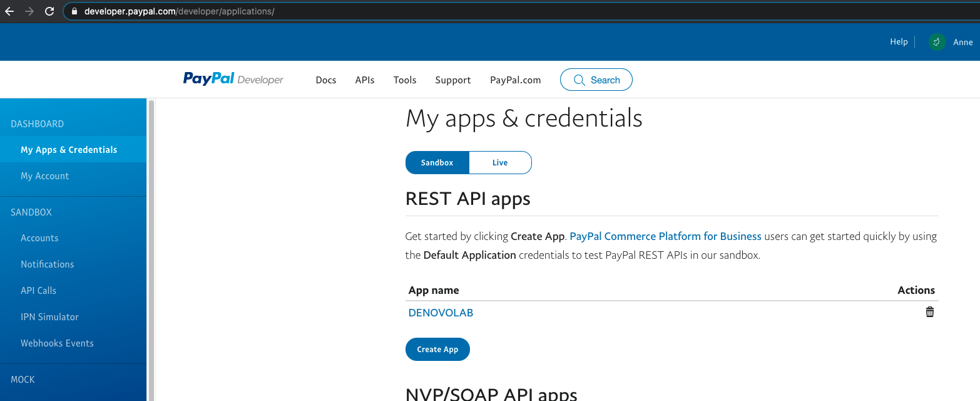Click My apps & credentials page title
The height and width of the screenshot is (401, 980).
click(x=524, y=118)
